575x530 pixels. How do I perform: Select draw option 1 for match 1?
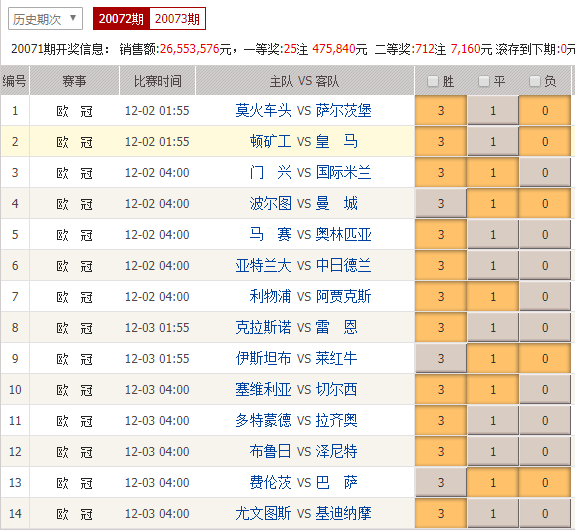click(493, 110)
